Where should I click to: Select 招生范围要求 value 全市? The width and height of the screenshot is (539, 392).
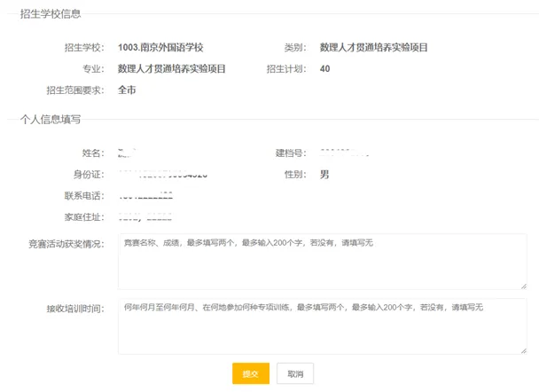[127, 90]
